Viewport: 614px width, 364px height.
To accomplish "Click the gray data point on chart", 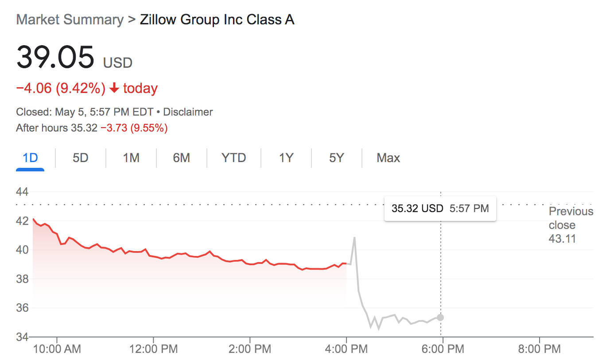I will coord(440,317).
